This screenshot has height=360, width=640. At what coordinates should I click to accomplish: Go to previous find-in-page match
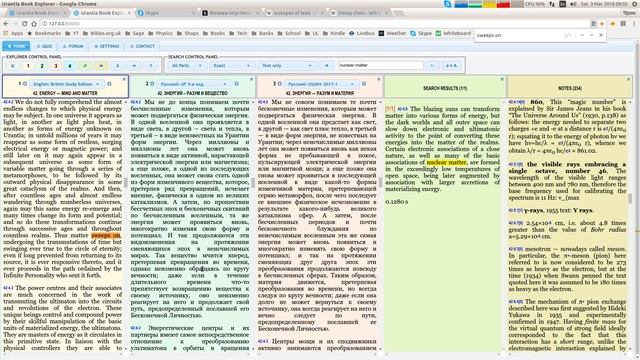[582, 36]
